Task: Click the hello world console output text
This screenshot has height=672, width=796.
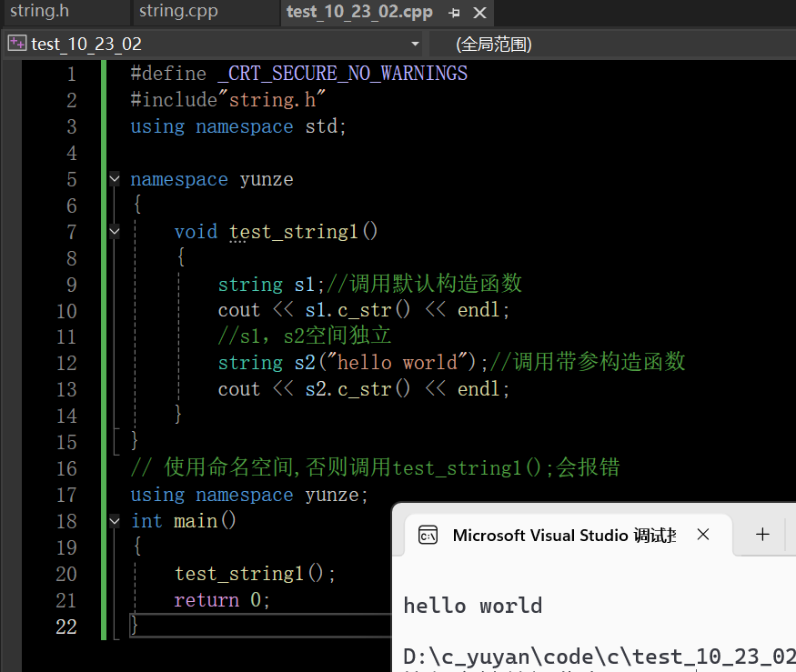Action: click(473, 605)
